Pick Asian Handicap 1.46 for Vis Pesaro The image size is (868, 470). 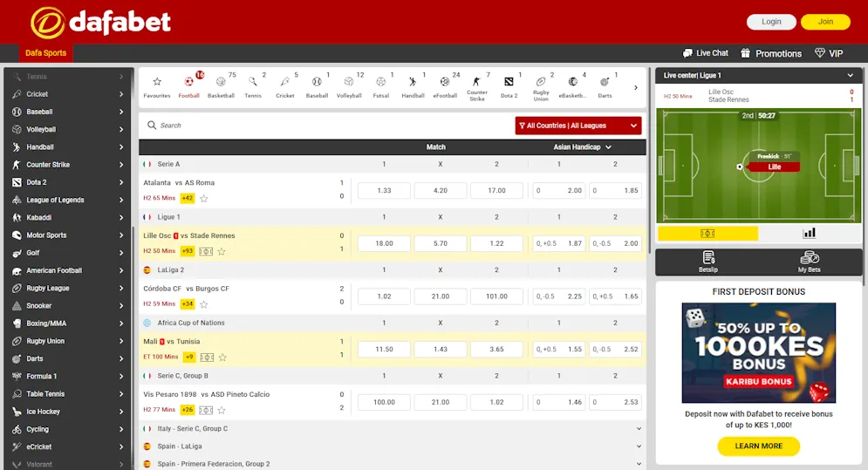[559, 403]
